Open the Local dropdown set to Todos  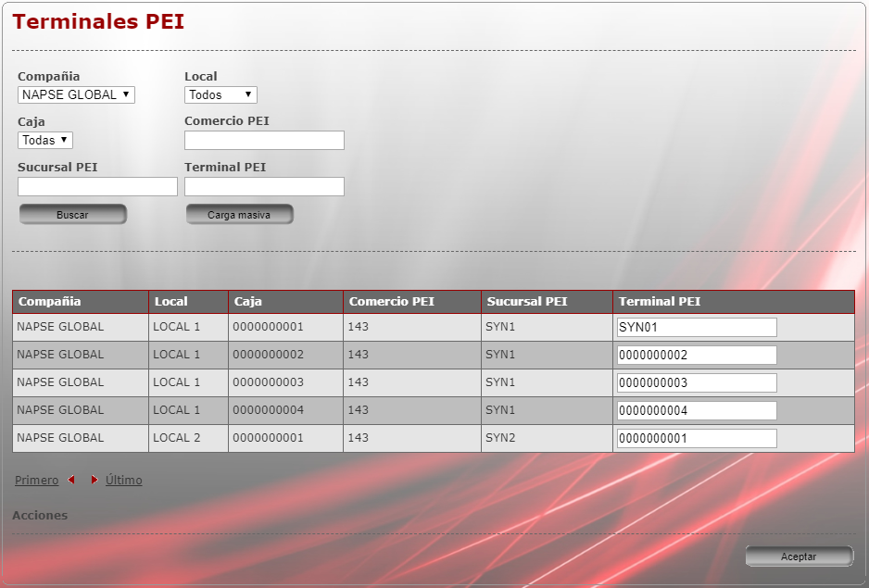tap(220, 94)
